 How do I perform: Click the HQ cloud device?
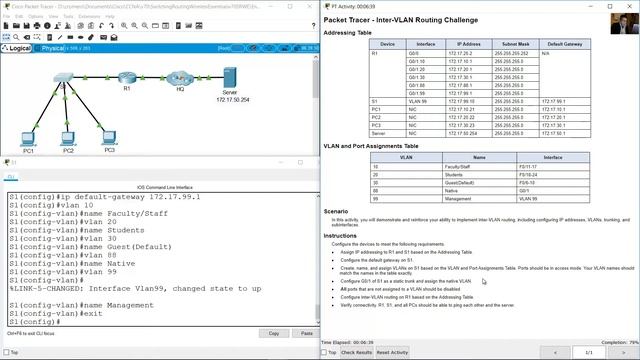click(x=180, y=78)
